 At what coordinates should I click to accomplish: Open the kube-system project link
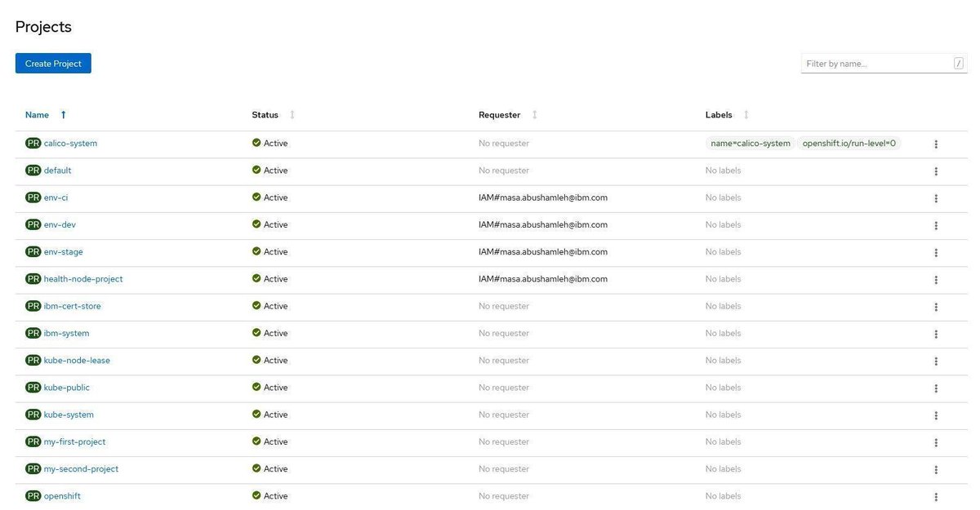click(69, 415)
